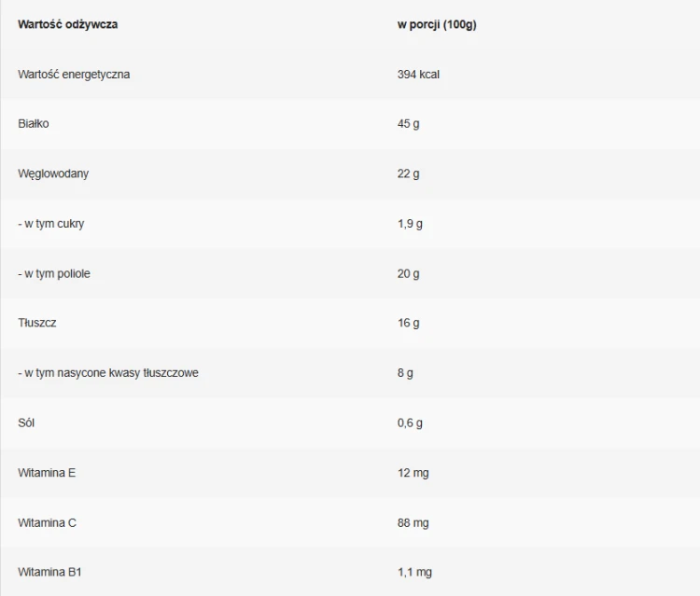The image size is (700, 596).
Task: Click the 'w porcji (100g)' column header
Action: pyautogui.click(x=437, y=24)
